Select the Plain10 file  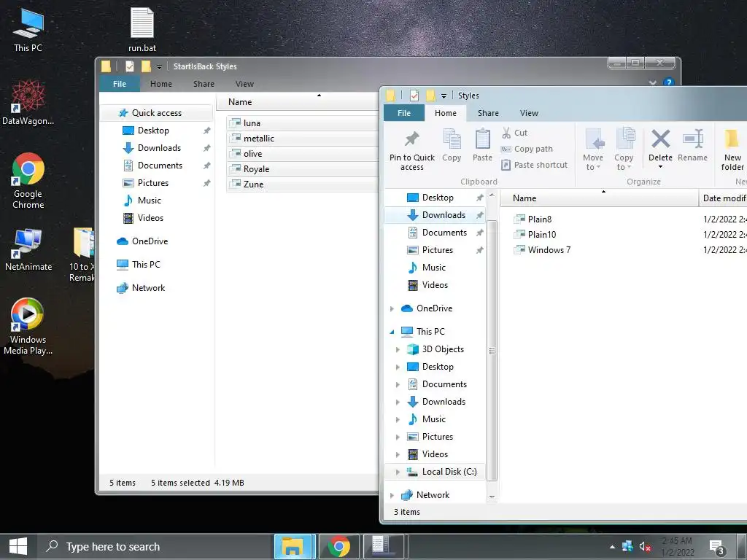[542, 234]
